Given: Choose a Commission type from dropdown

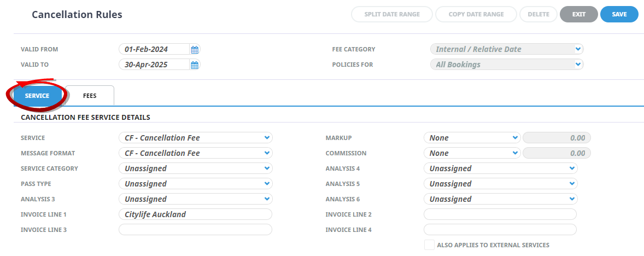Looking at the screenshot, I should (x=472, y=153).
